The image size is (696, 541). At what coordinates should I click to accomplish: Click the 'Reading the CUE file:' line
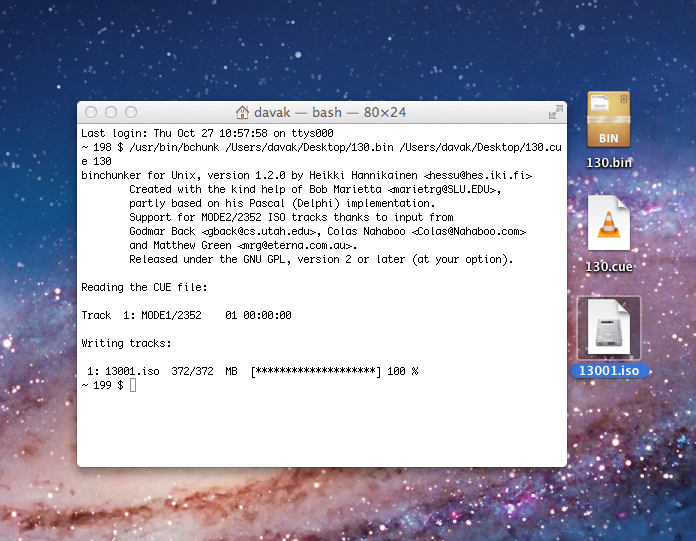(x=144, y=287)
